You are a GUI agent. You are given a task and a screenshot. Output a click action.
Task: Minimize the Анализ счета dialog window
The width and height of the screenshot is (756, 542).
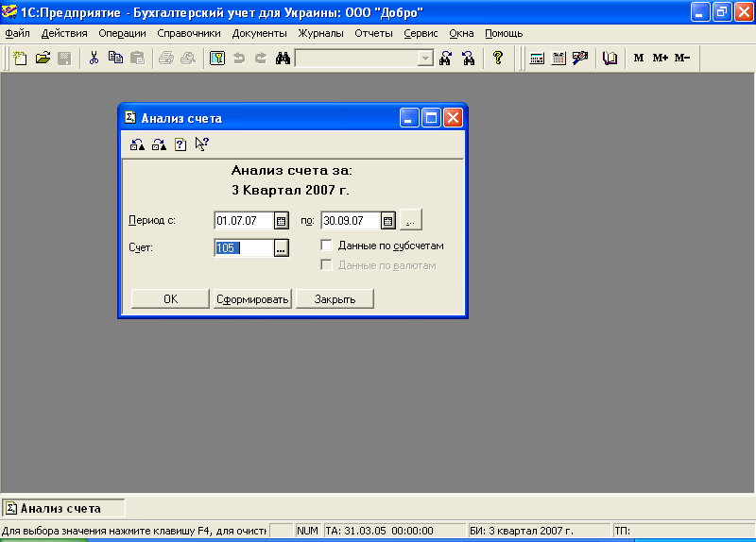pyautogui.click(x=409, y=117)
